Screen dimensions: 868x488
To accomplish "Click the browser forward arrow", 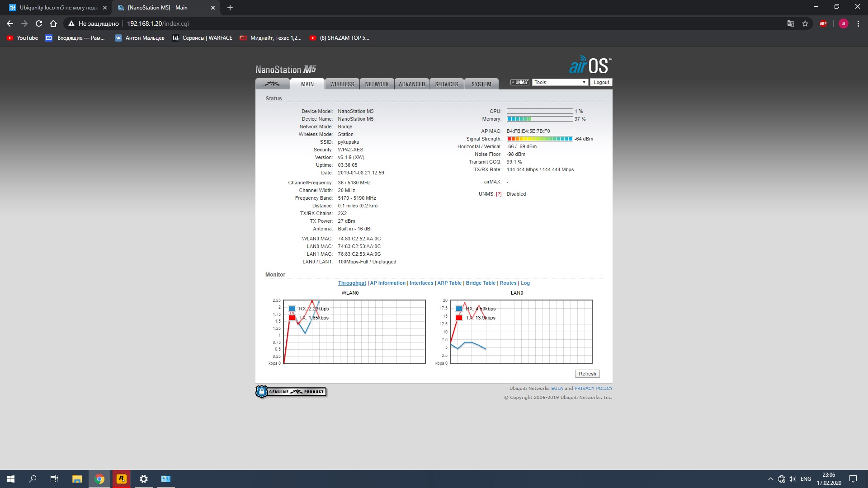I will [24, 23].
